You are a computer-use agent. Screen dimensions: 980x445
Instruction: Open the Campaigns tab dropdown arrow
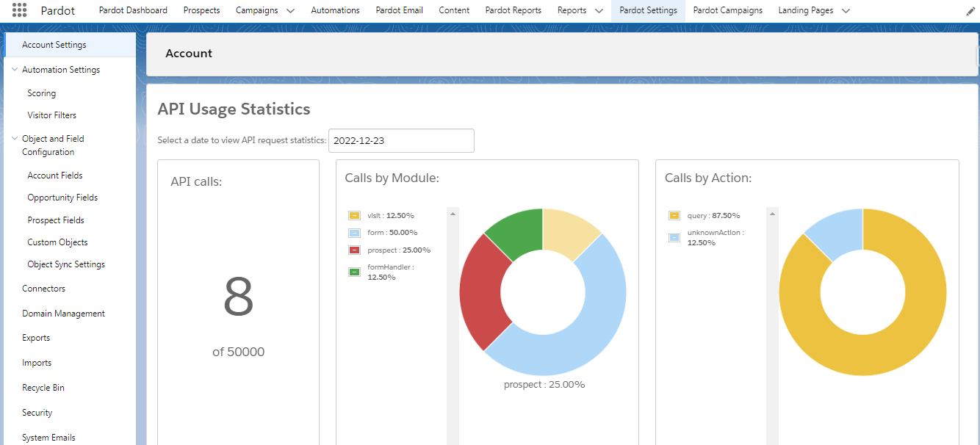pos(290,11)
